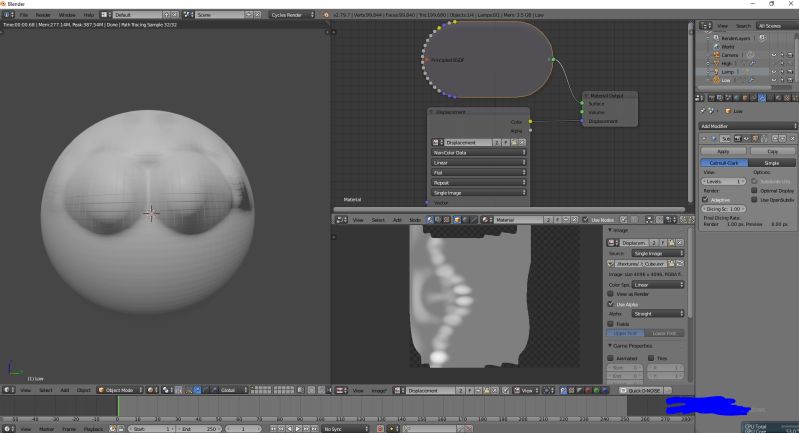Toggle Adaptive subdivision checkbox
Viewport: 799px width, 433px height.
tap(705, 200)
